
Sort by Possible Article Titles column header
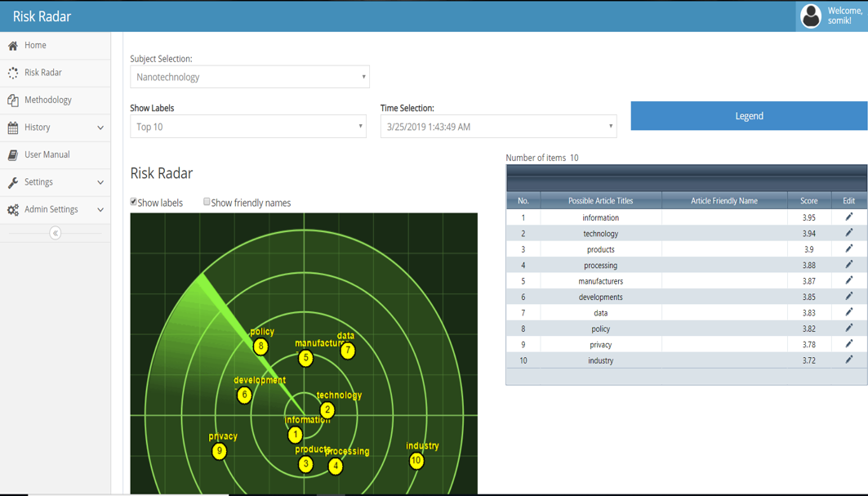click(601, 201)
